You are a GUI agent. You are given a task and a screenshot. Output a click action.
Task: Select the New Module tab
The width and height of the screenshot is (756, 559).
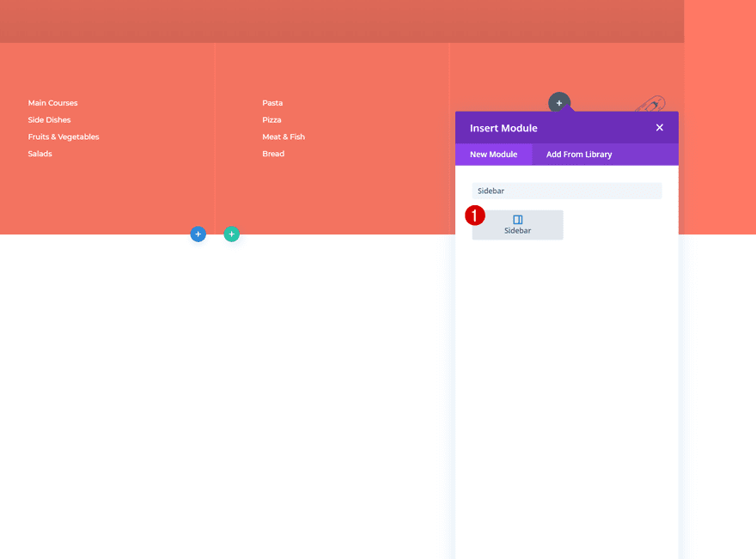pyautogui.click(x=494, y=155)
